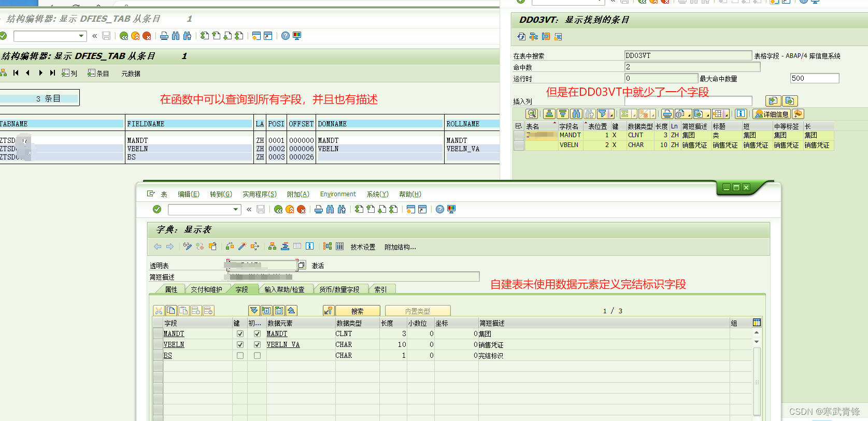Click the find binoculars icon in DD03VT grid toolbar
The height and width of the screenshot is (421, 868).
[x=576, y=114]
